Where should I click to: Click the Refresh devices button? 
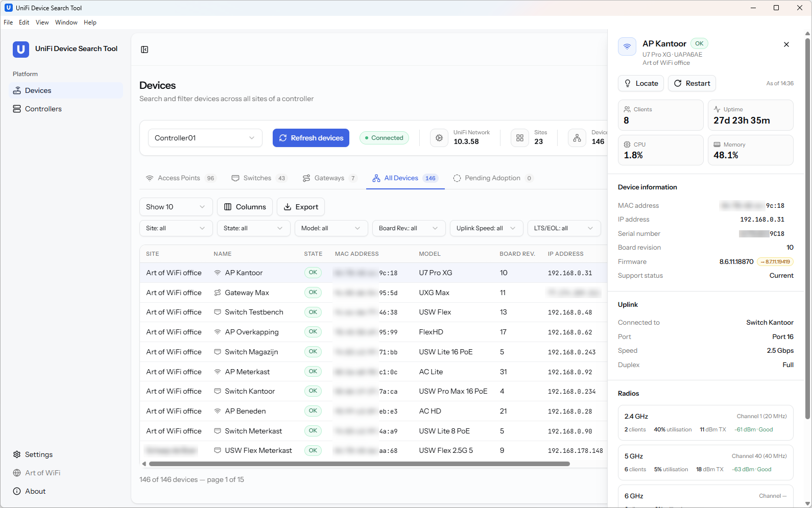coord(311,138)
